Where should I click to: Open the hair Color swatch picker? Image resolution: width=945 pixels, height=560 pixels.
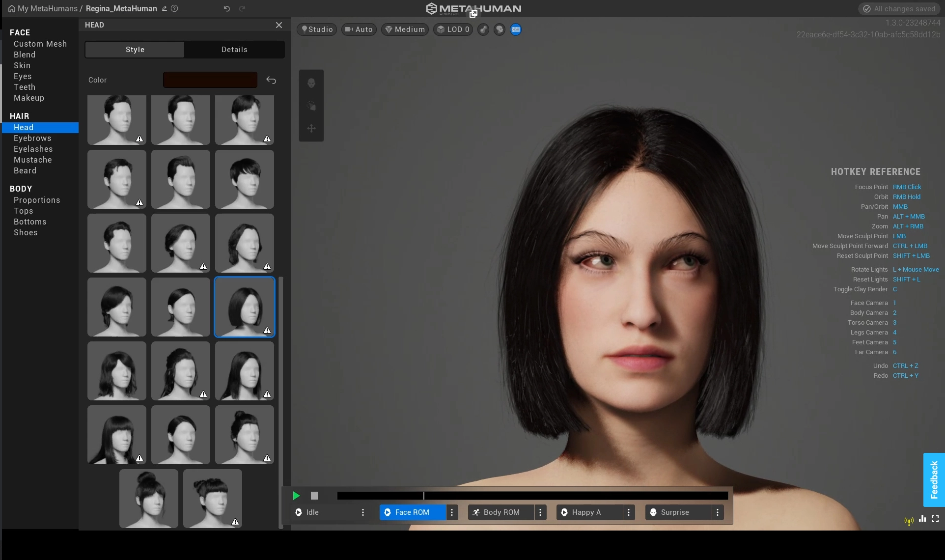[x=210, y=80]
